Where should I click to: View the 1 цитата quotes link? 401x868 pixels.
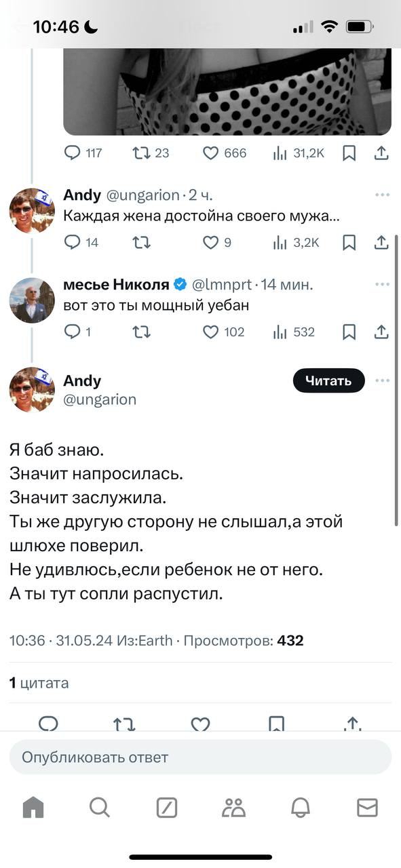[x=39, y=683]
